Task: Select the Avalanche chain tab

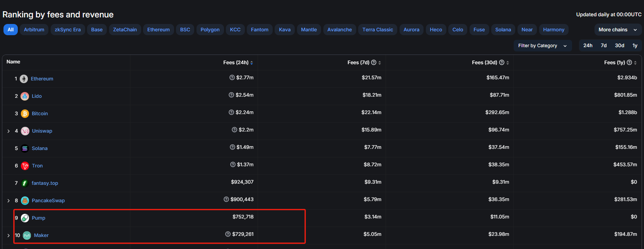Action: (340, 30)
